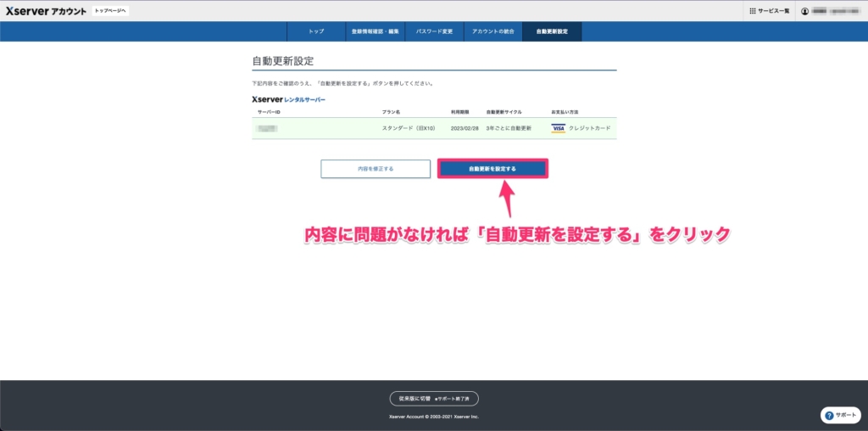Confirm with 自動更新を設定する button
The width and height of the screenshot is (868, 431).
point(492,169)
